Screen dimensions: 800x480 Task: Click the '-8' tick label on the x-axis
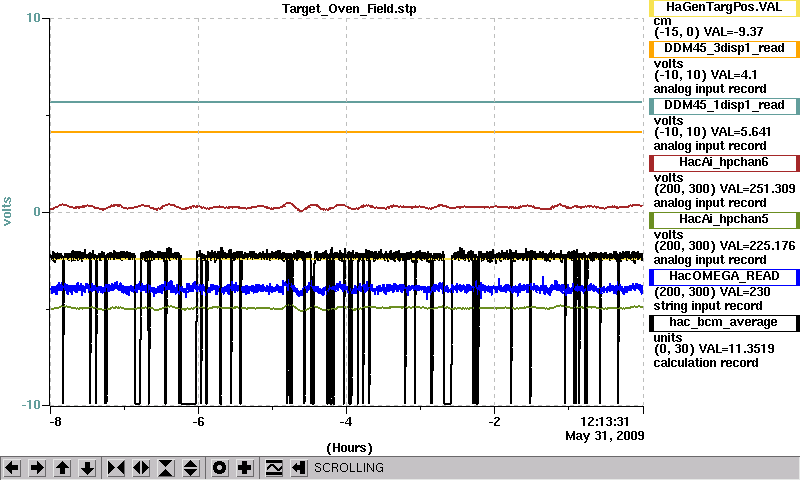click(55, 422)
